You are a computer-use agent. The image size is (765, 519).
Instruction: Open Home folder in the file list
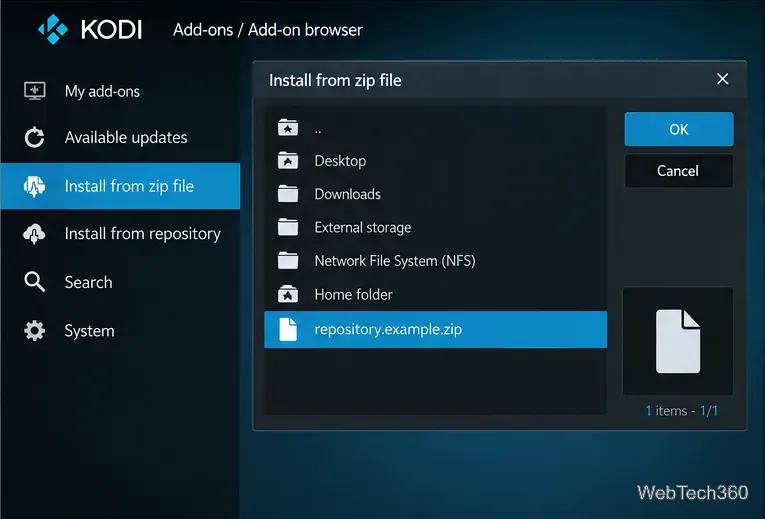pyautogui.click(x=435, y=294)
